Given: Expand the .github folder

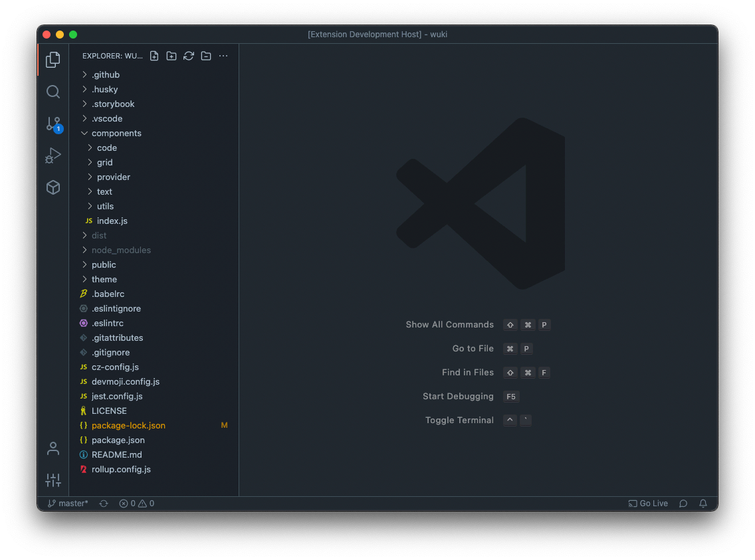Looking at the screenshot, I should pyautogui.click(x=154, y=74).
